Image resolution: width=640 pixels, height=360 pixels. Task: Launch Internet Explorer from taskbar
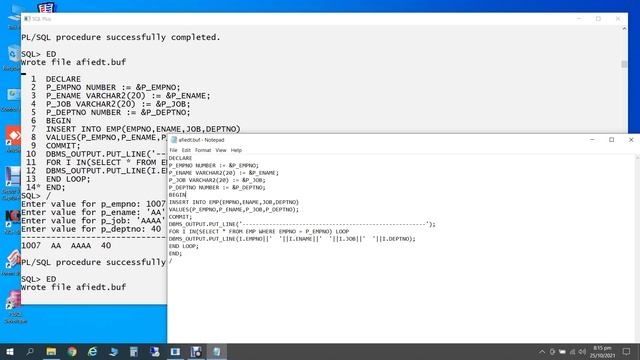pos(93,351)
